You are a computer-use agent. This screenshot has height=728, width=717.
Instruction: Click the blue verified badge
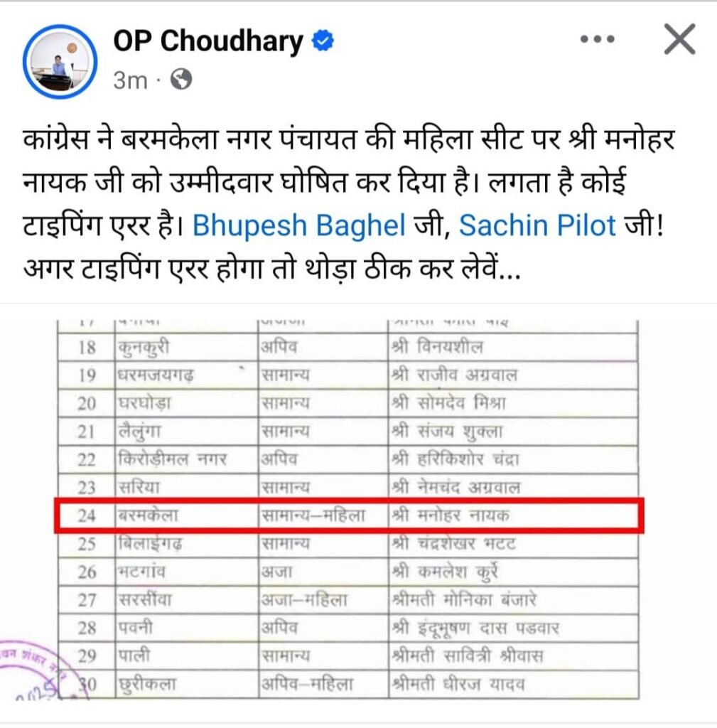coord(324,42)
